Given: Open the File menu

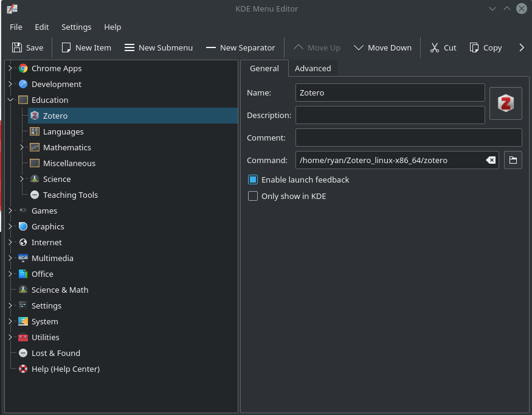Looking at the screenshot, I should coord(16,27).
